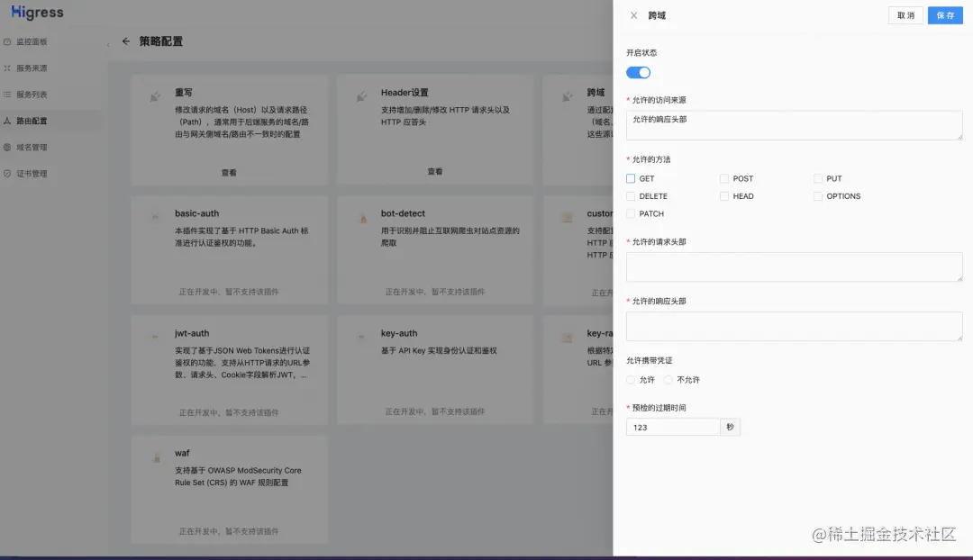This screenshot has height=560, width=973.
Task: Click the basic-auth card icon
Action: tap(155, 217)
